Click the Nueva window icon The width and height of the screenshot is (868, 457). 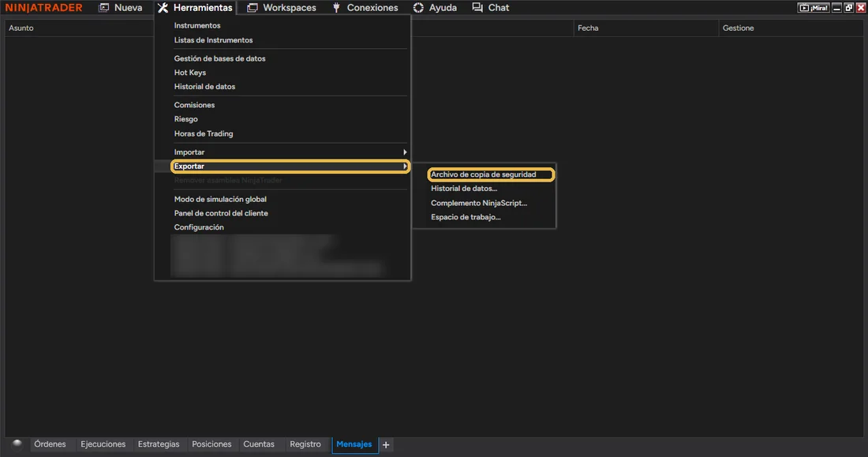click(103, 8)
